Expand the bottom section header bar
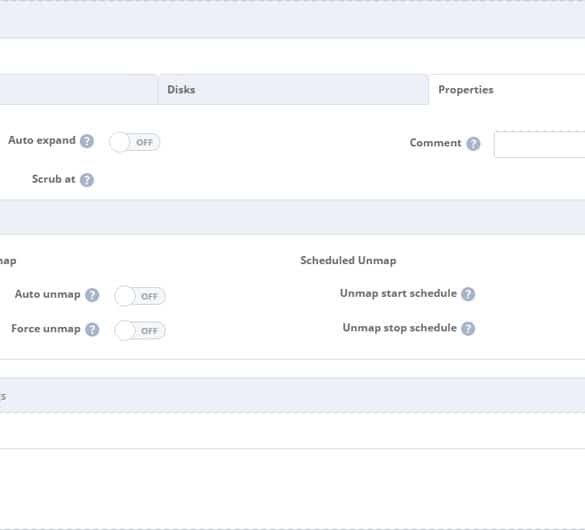The height and width of the screenshot is (530, 585). pyautogui.click(x=292, y=395)
